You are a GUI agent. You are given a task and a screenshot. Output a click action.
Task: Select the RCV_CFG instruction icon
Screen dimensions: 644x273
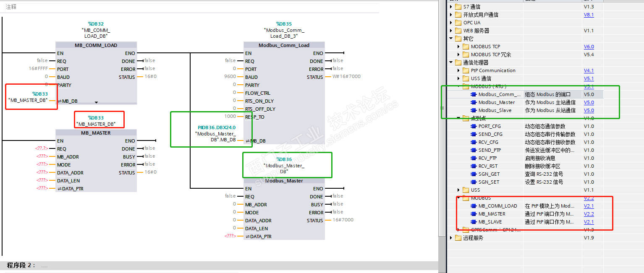click(474, 142)
